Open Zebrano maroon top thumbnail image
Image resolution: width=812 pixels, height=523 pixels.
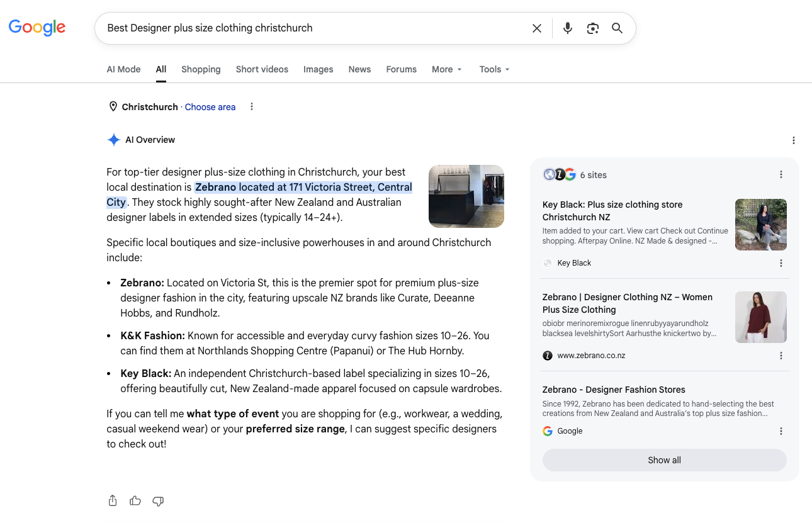(761, 317)
